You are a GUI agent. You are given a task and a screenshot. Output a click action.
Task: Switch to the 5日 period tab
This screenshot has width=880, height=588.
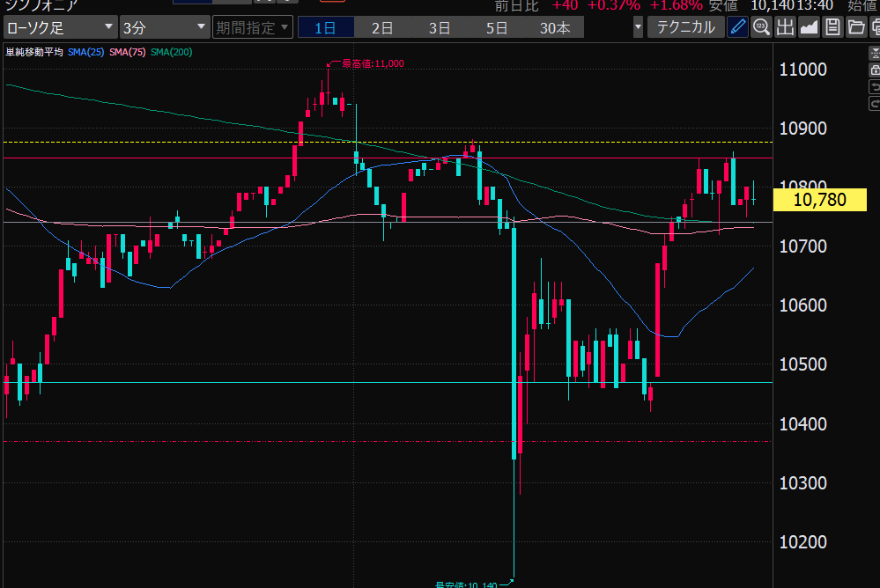click(497, 28)
